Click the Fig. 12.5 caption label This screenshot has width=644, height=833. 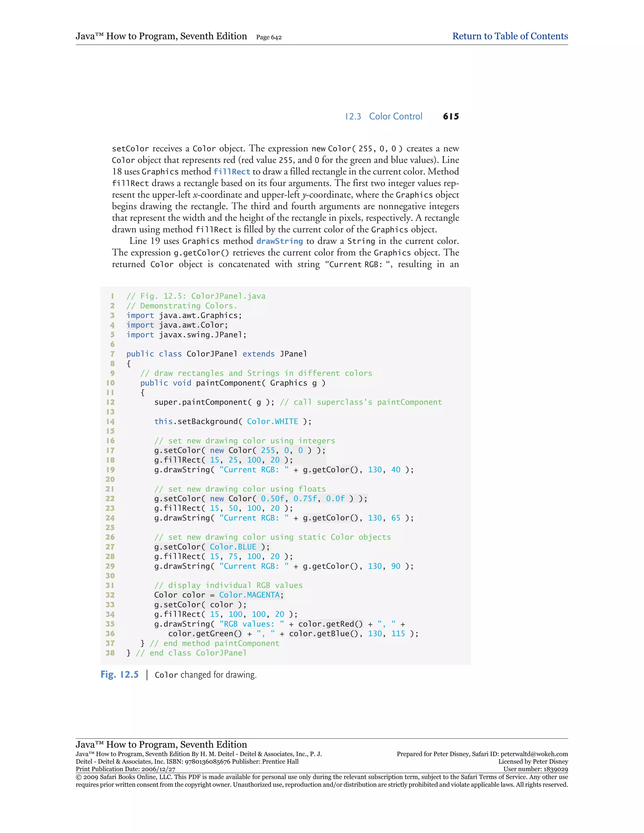click(119, 674)
